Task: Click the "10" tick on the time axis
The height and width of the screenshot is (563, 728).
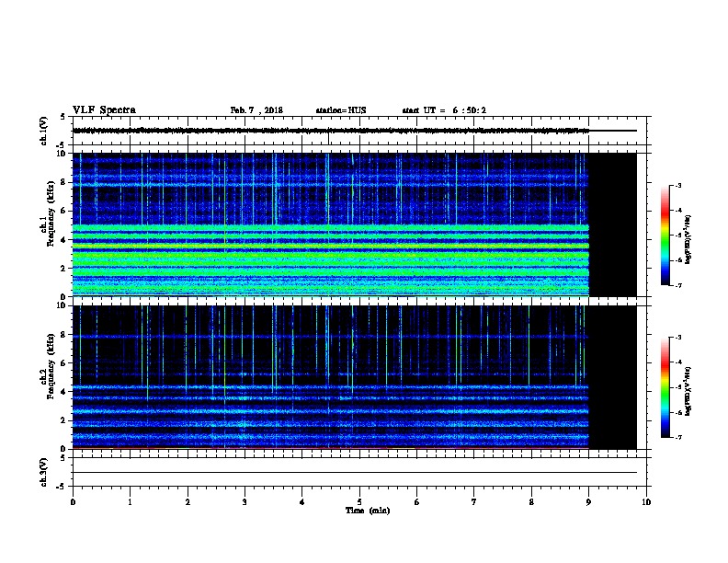Action: 646,501
